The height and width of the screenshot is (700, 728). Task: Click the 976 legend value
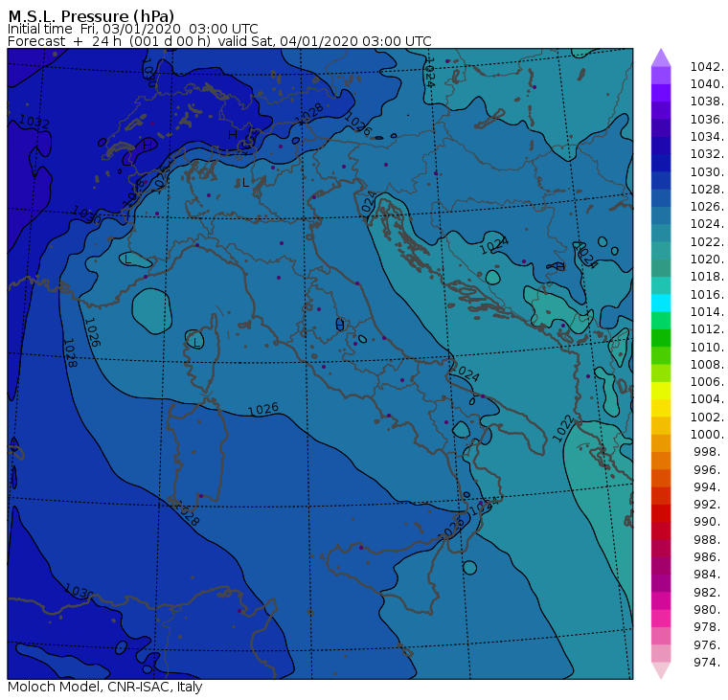pyautogui.click(x=709, y=644)
